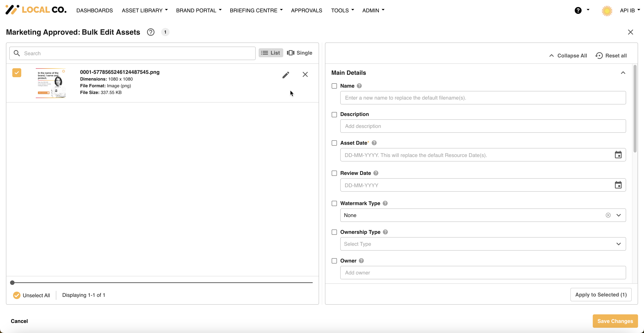
Task: Collapse the Main Details section
Action: (x=623, y=73)
